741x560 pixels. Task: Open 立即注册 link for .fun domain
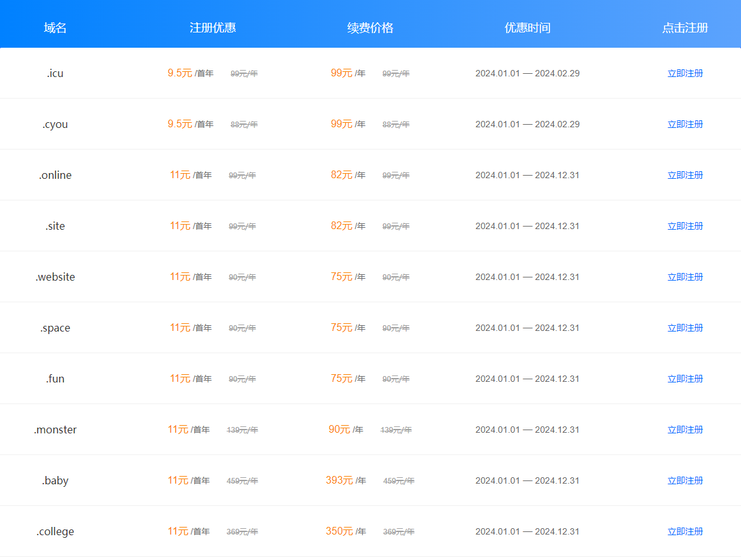point(685,379)
